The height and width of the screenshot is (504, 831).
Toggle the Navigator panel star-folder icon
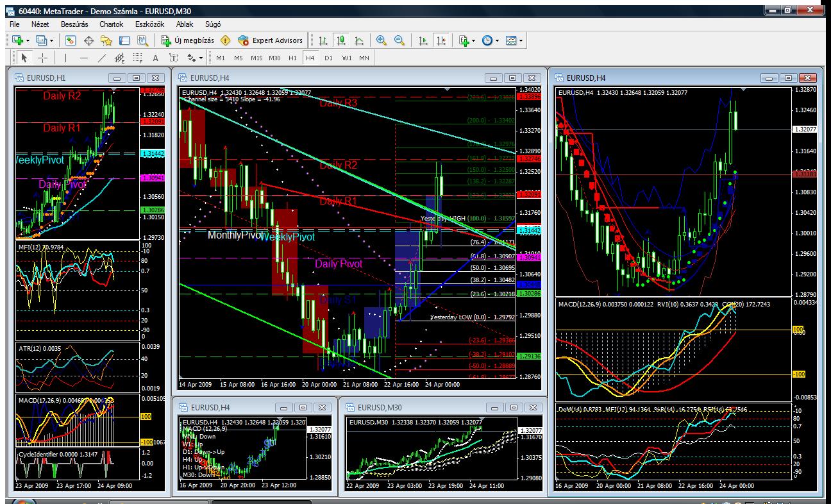(x=107, y=40)
